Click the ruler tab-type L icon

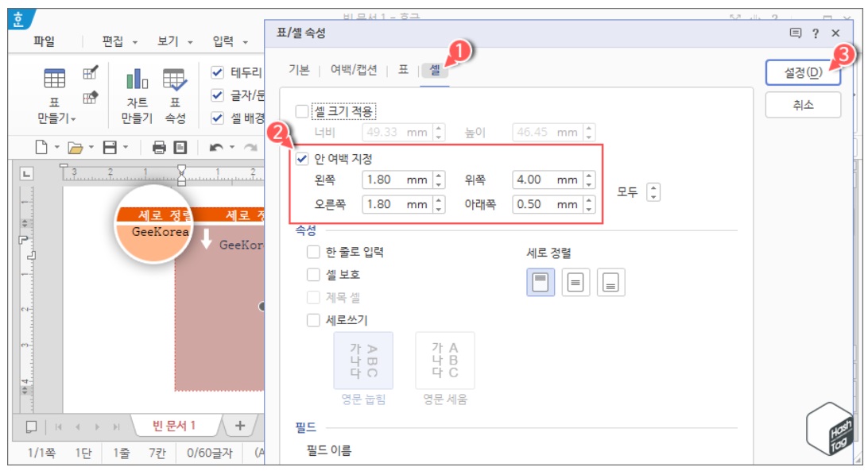26,174
